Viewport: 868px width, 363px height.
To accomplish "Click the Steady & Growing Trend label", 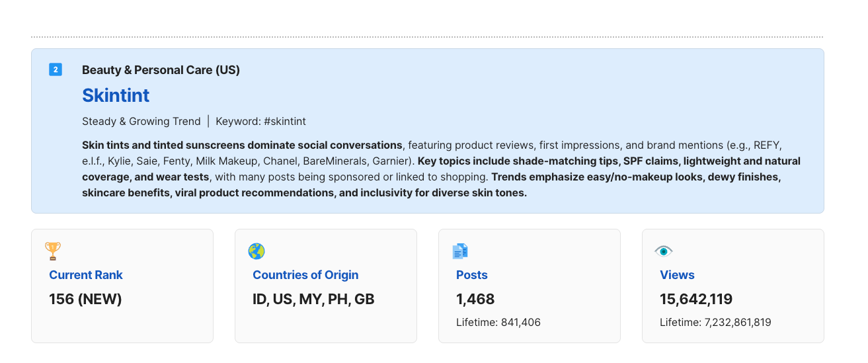I will tap(141, 122).
